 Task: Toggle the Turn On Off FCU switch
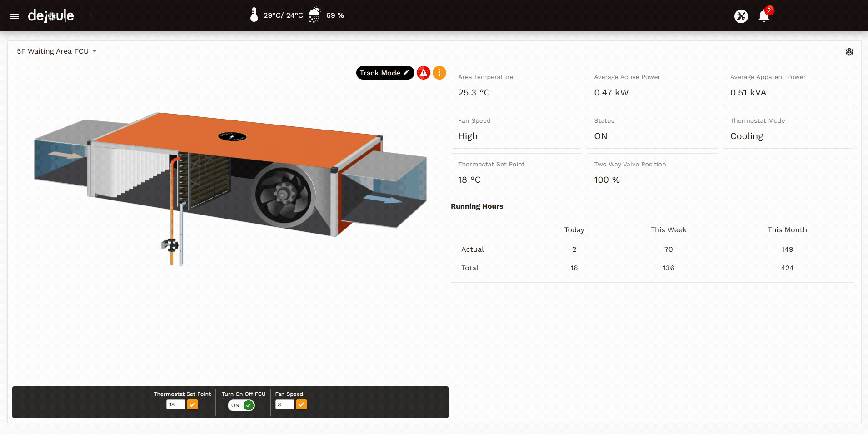[x=241, y=405]
